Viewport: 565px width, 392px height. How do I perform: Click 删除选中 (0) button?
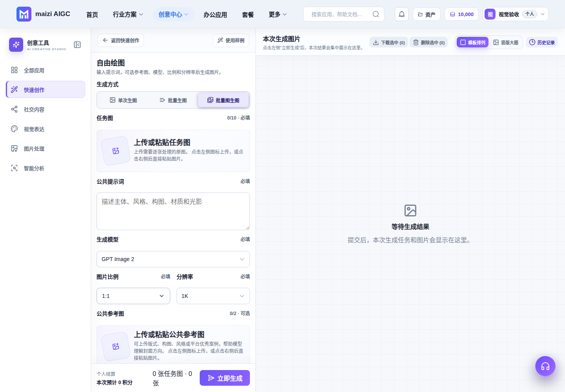click(x=429, y=42)
